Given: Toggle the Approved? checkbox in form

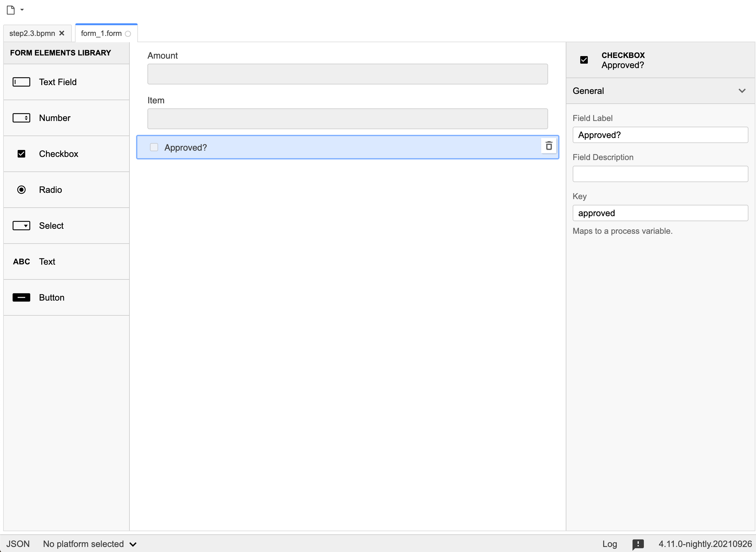Looking at the screenshot, I should coord(154,147).
